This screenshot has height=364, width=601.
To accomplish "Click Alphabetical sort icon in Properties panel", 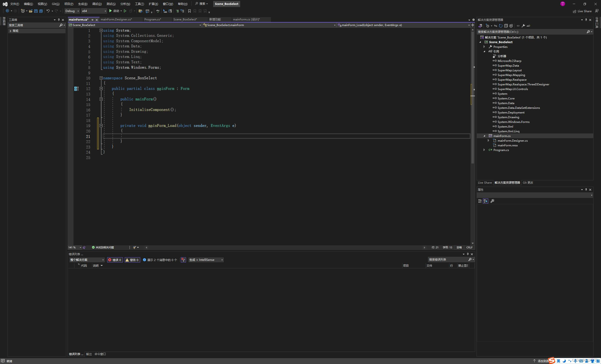I will pyautogui.click(x=486, y=201).
